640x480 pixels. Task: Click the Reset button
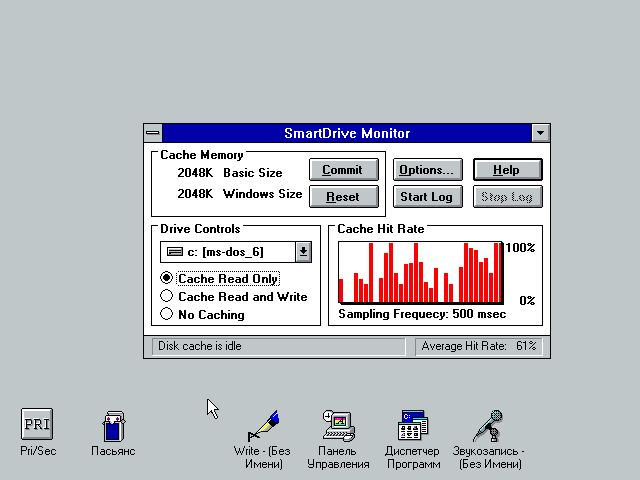(342, 197)
